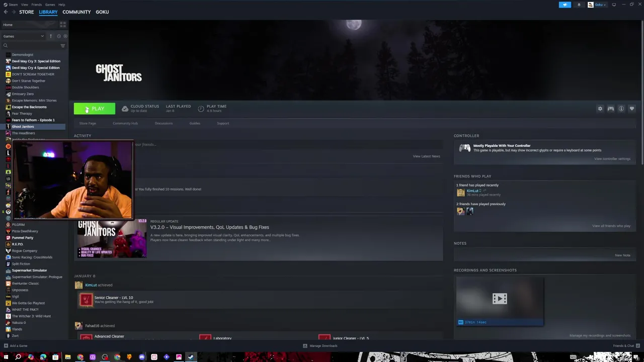Open Discord from the taskbar
Viewport: 644px width, 362px height.
point(142,357)
